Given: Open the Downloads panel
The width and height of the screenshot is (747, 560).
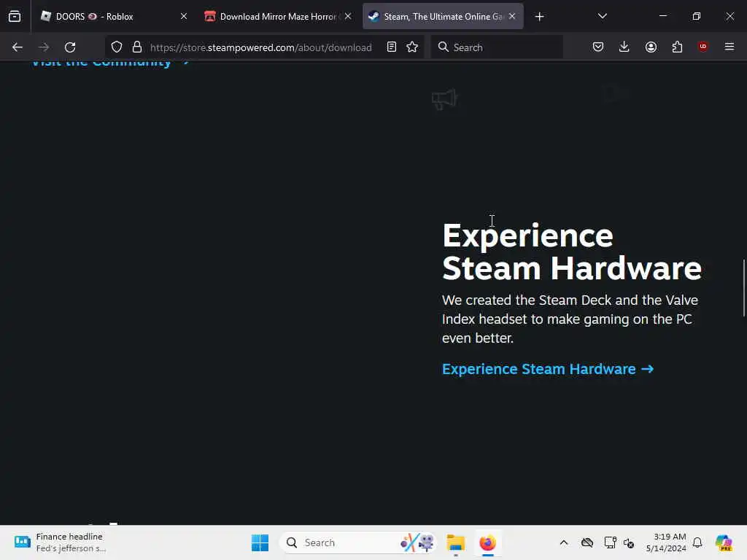Looking at the screenshot, I should (624, 47).
